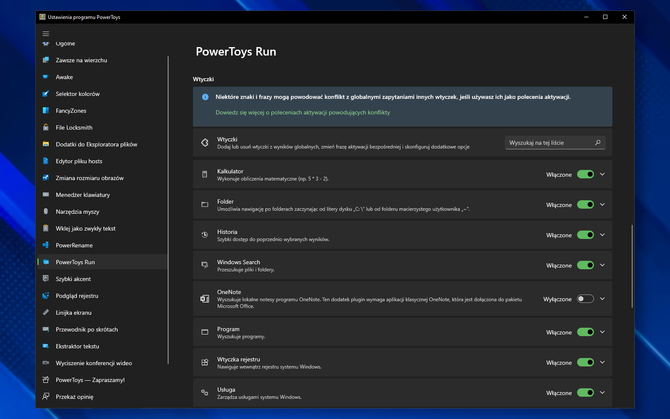Click the sidebar vertical scrollbar
The width and height of the screenshot is (670, 419).
tap(168, 210)
